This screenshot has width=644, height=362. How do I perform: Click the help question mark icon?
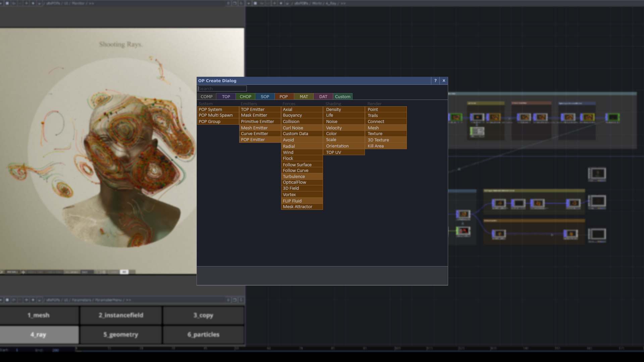click(x=435, y=81)
